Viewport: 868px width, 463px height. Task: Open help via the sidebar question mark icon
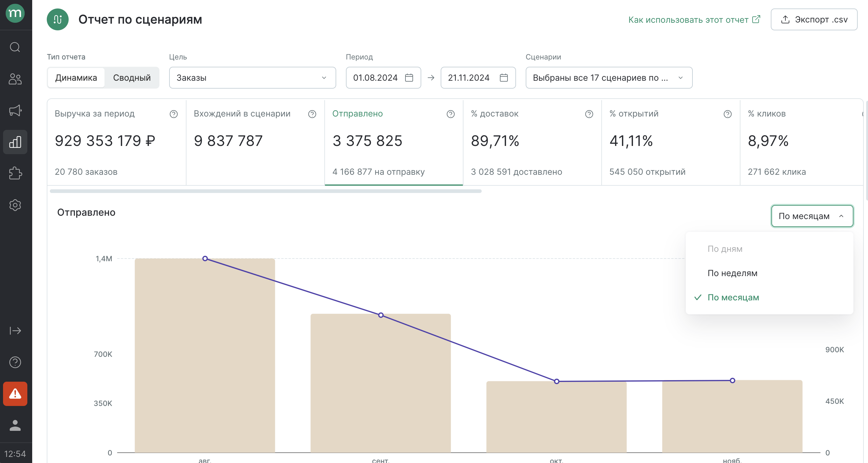pyautogui.click(x=15, y=362)
